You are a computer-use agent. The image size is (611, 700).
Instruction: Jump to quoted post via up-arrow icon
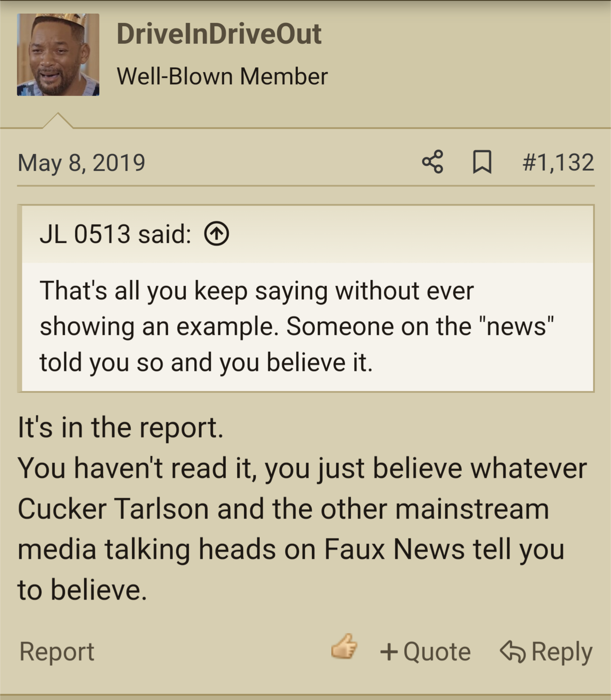coord(216,234)
